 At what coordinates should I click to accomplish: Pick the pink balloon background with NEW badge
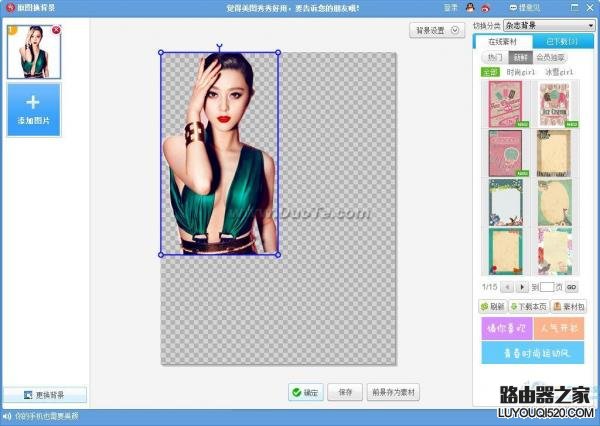(x=505, y=153)
